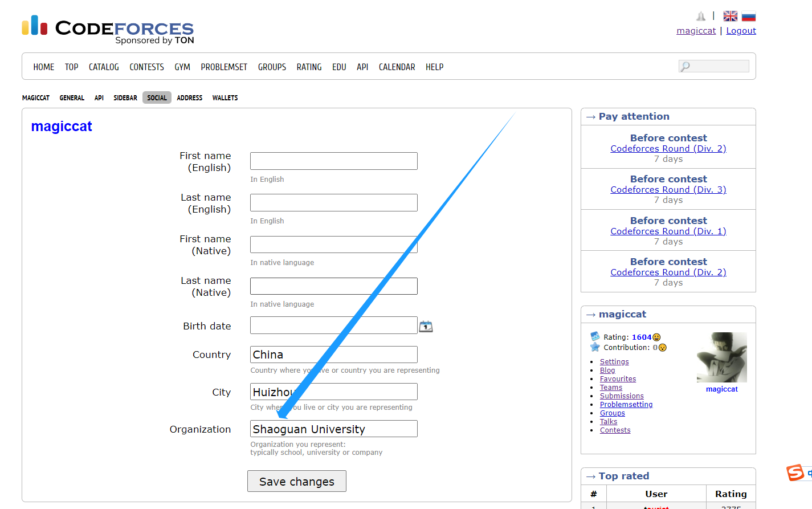Click the smiley face after rating 1604
This screenshot has height=509, width=812.
point(656,337)
